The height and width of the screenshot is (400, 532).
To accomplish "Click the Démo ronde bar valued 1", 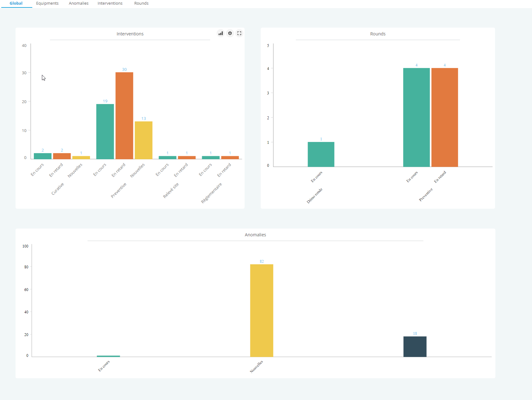I will tap(321, 154).
